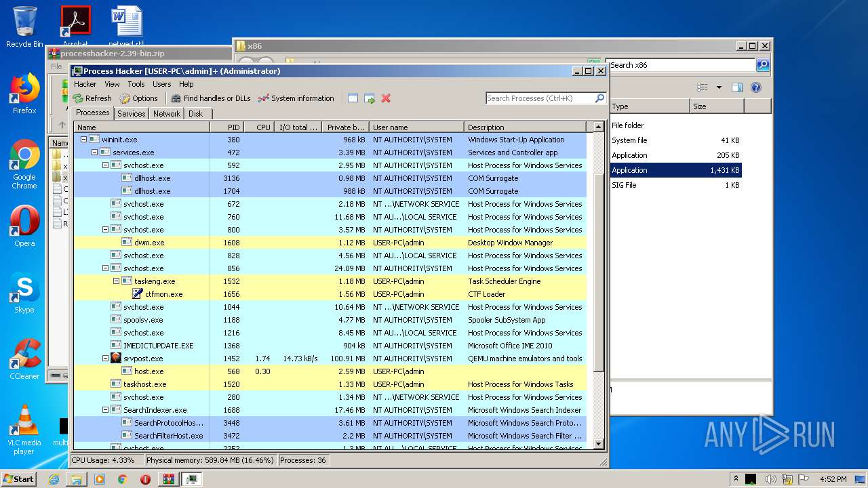Click Windows Media Player taskbar icon
Image resolution: width=868 pixels, height=488 pixels.
pos(100,479)
